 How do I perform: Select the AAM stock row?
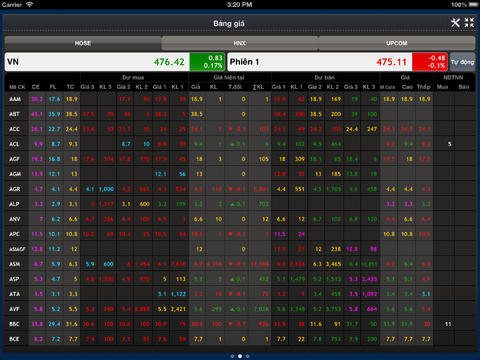pos(240,99)
